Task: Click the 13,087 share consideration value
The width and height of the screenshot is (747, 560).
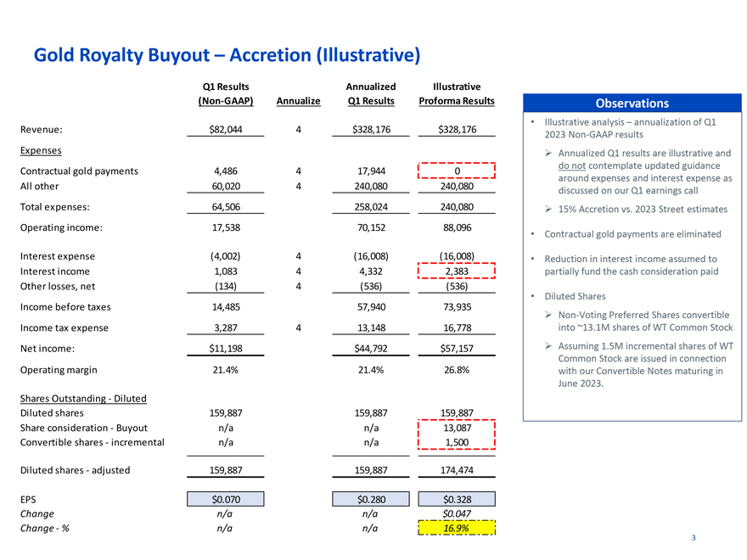Action: tap(457, 428)
